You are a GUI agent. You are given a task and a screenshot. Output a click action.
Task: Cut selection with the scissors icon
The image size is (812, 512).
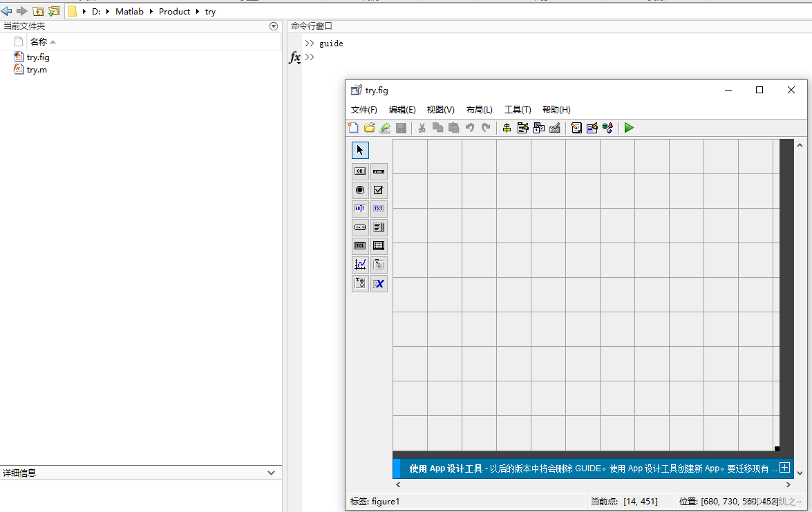click(x=422, y=128)
